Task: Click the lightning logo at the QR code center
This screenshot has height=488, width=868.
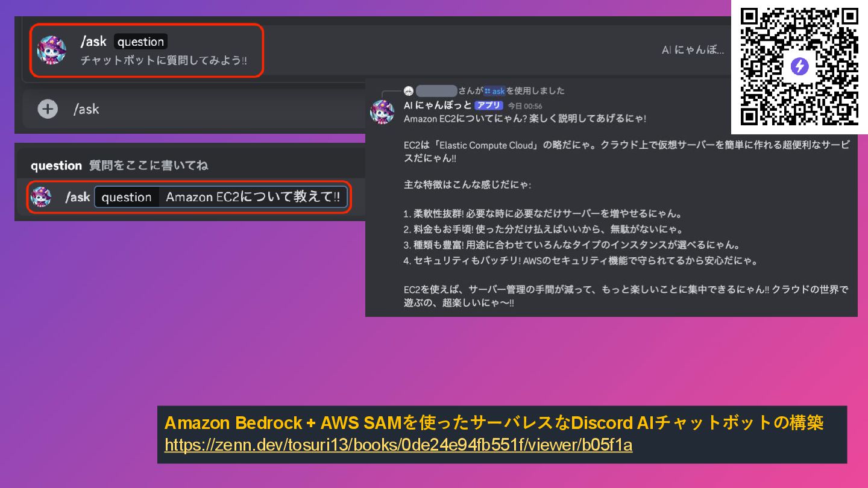Action: tap(799, 66)
